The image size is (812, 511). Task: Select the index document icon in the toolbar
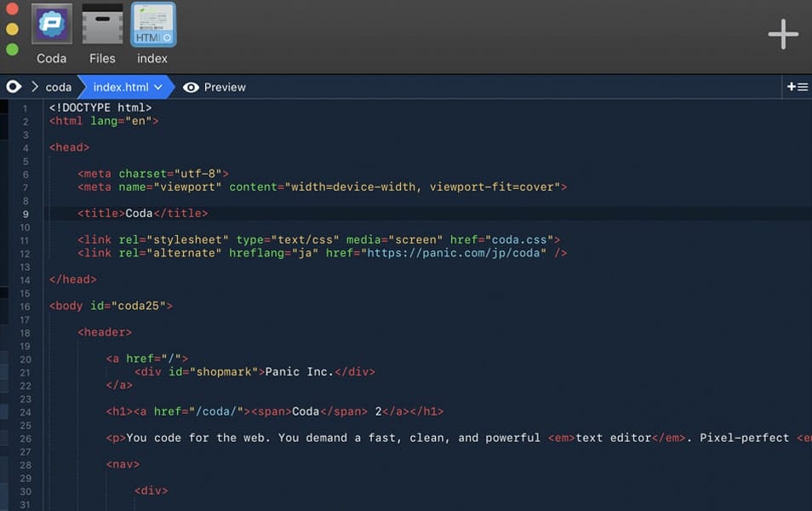click(152, 24)
